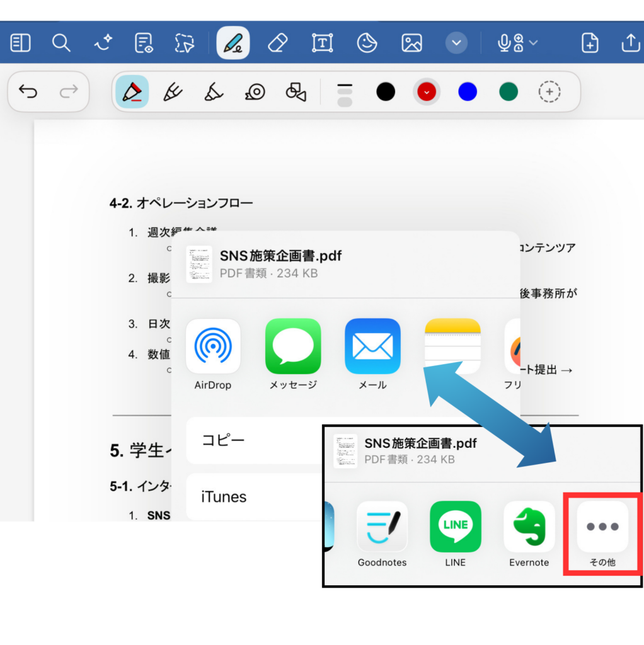This screenshot has height=645, width=644.
Task: Tap the SNS施策企画書.pdf file thumbnail
Action: point(199,265)
